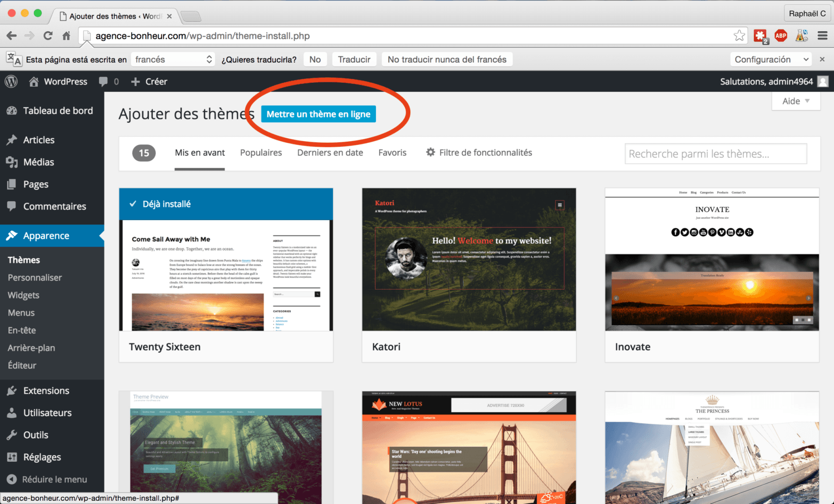Screen dimensions: 834x504
Task: Click No traducir nunca del francés
Action: [x=447, y=59]
